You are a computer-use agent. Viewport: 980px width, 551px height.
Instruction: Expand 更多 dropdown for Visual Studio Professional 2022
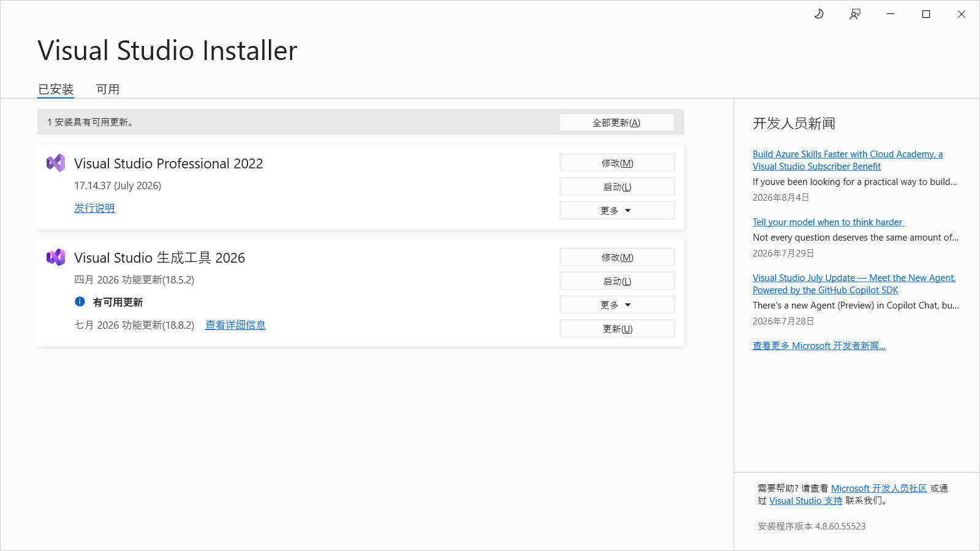coord(617,211)
